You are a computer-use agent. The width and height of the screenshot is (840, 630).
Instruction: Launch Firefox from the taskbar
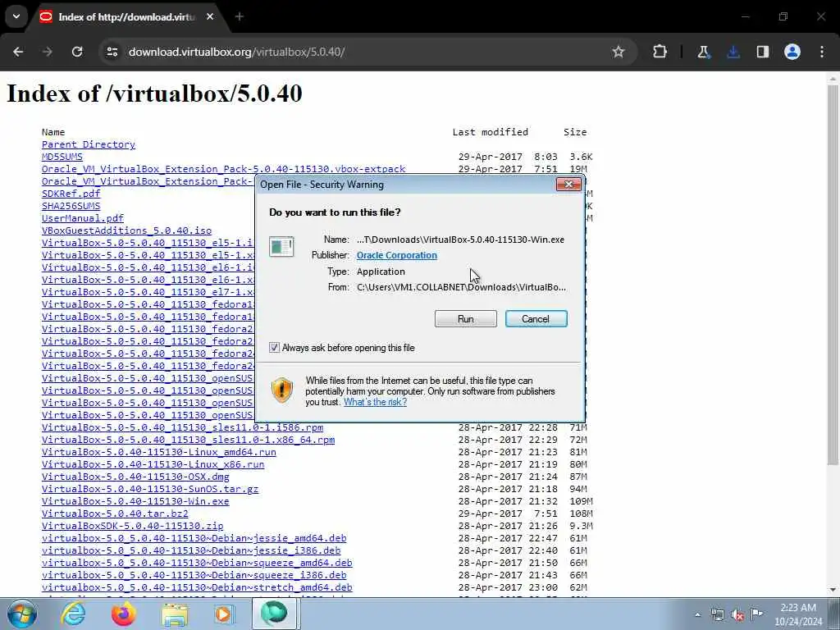(x=123, y=614)
